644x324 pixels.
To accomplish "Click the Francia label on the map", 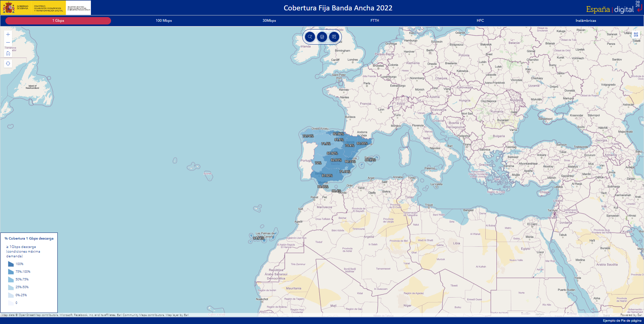I will tap(365, 104).
